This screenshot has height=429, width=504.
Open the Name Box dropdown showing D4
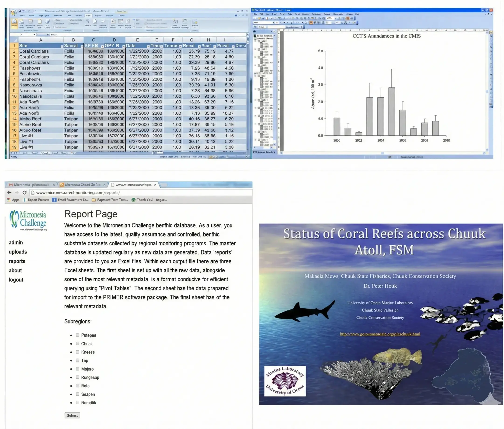[x=34, y=34]
